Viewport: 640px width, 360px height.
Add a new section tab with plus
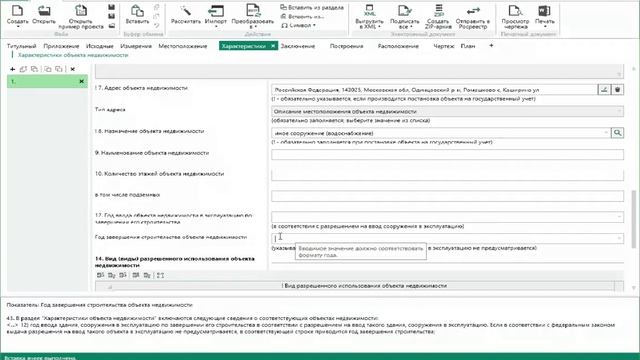pos(491,46)
